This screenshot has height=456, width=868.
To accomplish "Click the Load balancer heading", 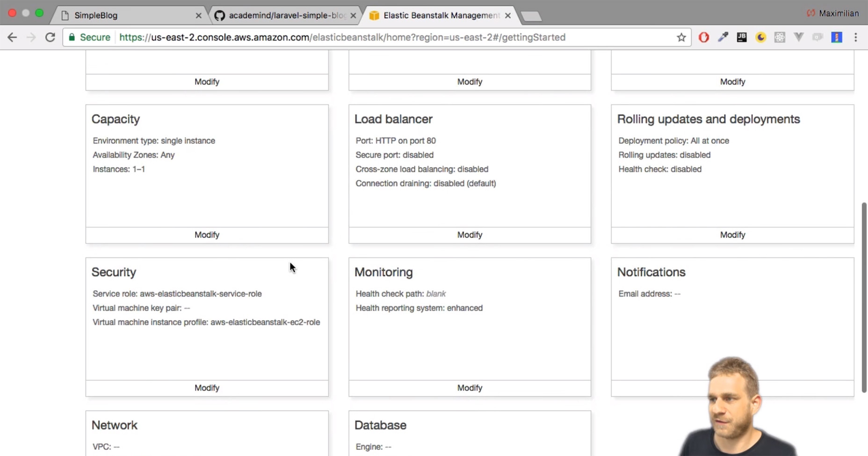I will (393, 119).
